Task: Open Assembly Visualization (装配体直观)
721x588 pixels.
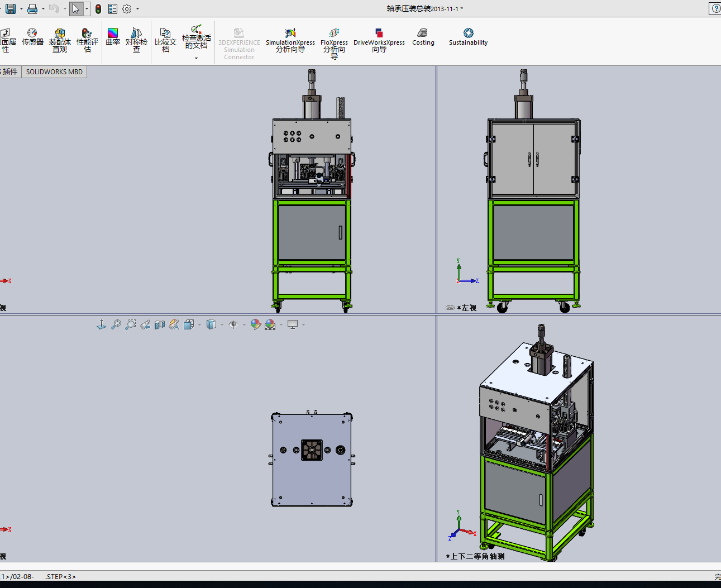Action: (60, 40)
